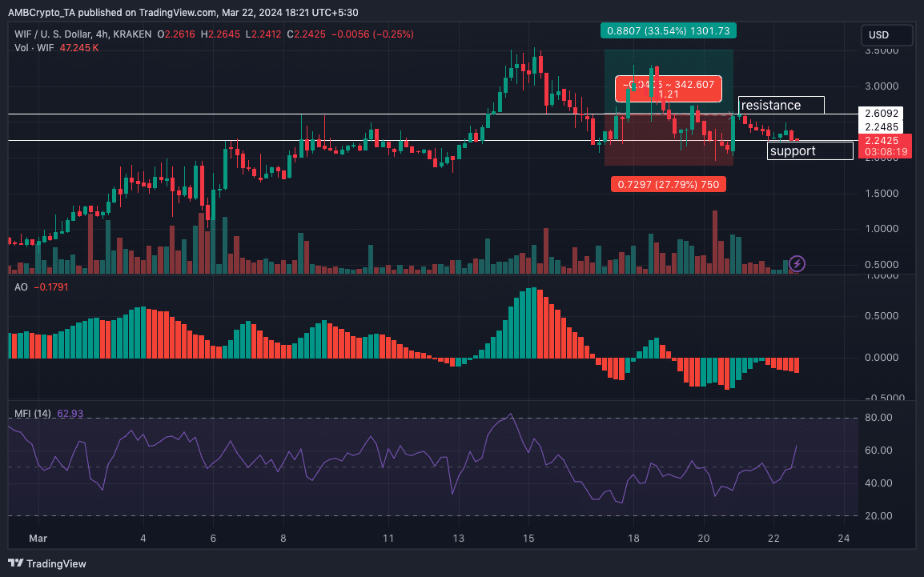Image resolution: width=924 pixels, height=577 pixels.
Task: Select the AO indicator legend
Action: click(x=42, y=287)
